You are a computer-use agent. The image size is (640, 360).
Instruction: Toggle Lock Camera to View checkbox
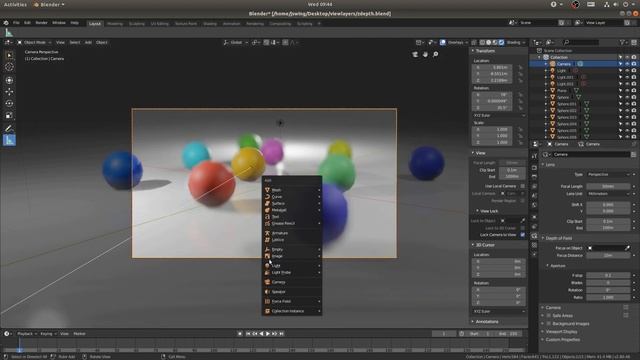tap(522, 235)
